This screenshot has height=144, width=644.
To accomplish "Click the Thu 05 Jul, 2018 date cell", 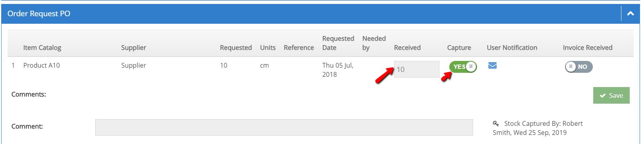I will 338,70.
